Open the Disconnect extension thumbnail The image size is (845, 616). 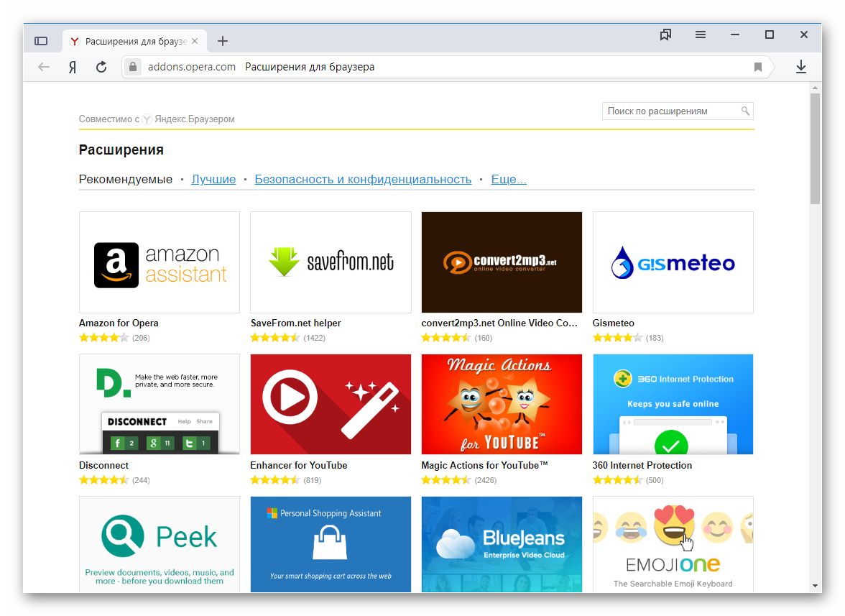tap(160, 404)
